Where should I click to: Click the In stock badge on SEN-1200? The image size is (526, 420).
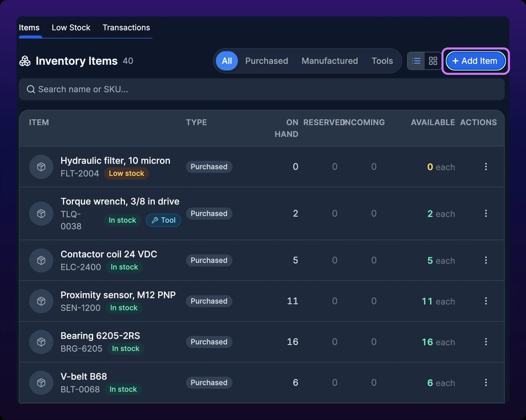[x=124, y=308]
